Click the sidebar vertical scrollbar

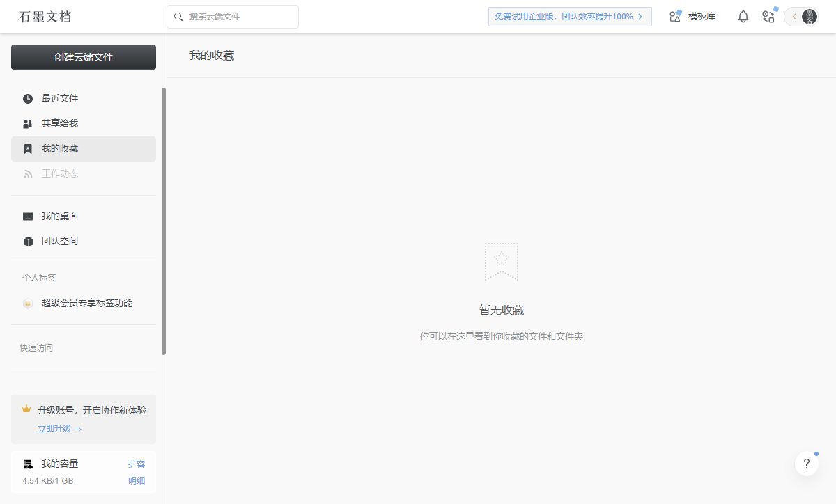pyautogui.click(x=164, y=221)
